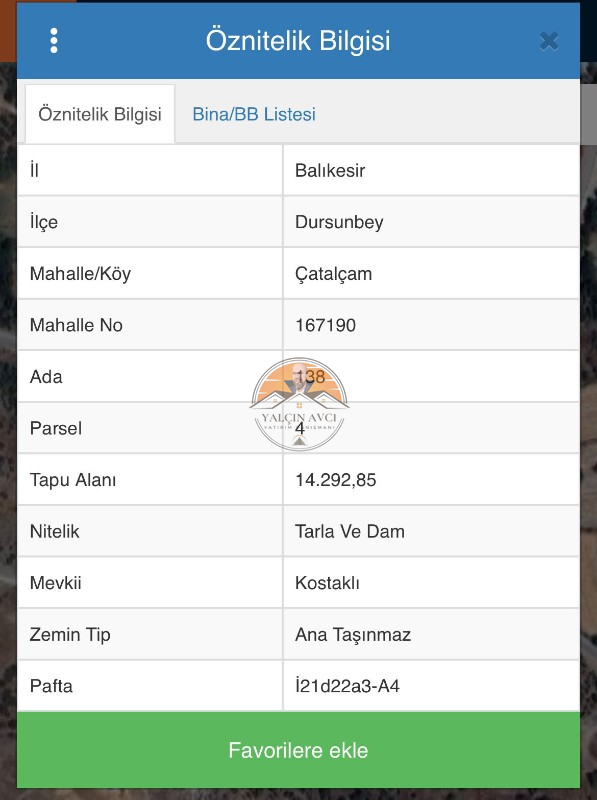This screenshot has width=597, height=800.
Task: Click the Dursunbey İlçe value
Action: click(339, 222)
